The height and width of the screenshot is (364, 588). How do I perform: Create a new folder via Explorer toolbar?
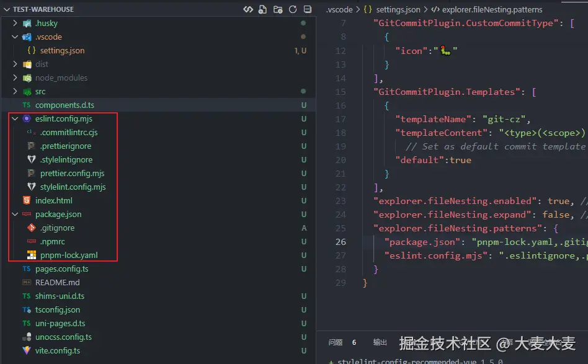pyautogui.click(x=278, y=9)
